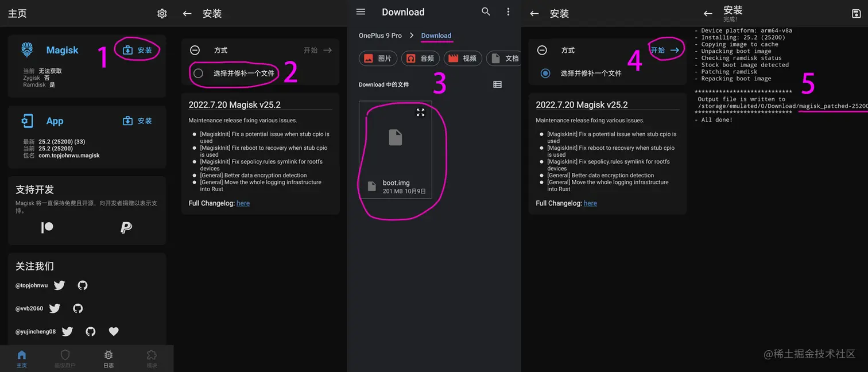Preview boot.img using its expand icon

tap(420, 113)
